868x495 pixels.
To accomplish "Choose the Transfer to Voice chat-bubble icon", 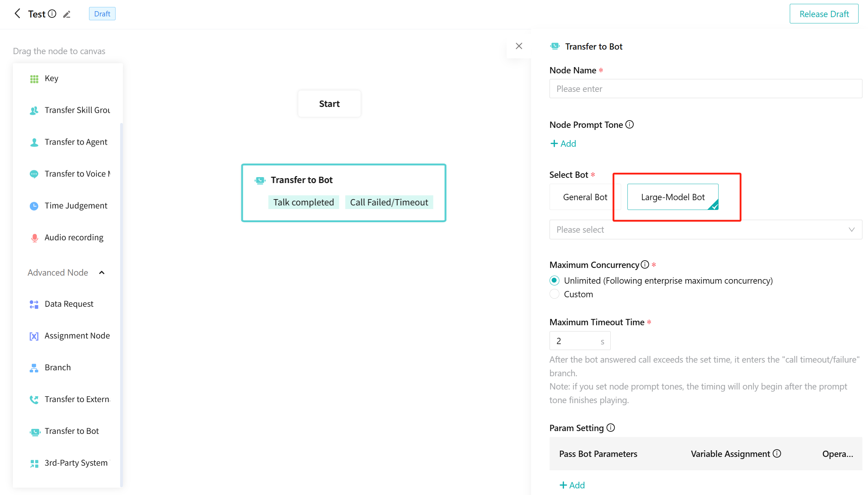I will (x=34, y=174).
